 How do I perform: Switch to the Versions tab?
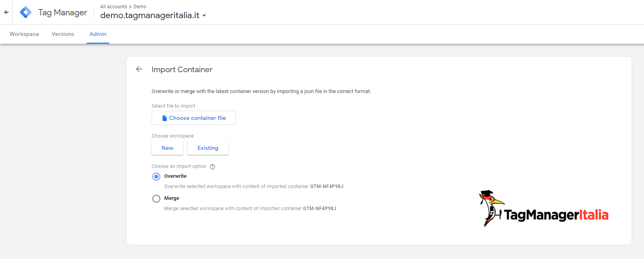point(63,34)
